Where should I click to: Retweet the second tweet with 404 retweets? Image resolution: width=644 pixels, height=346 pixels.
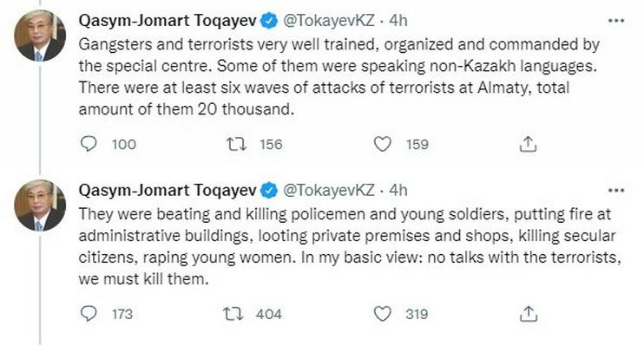click(x=233, y=314)
